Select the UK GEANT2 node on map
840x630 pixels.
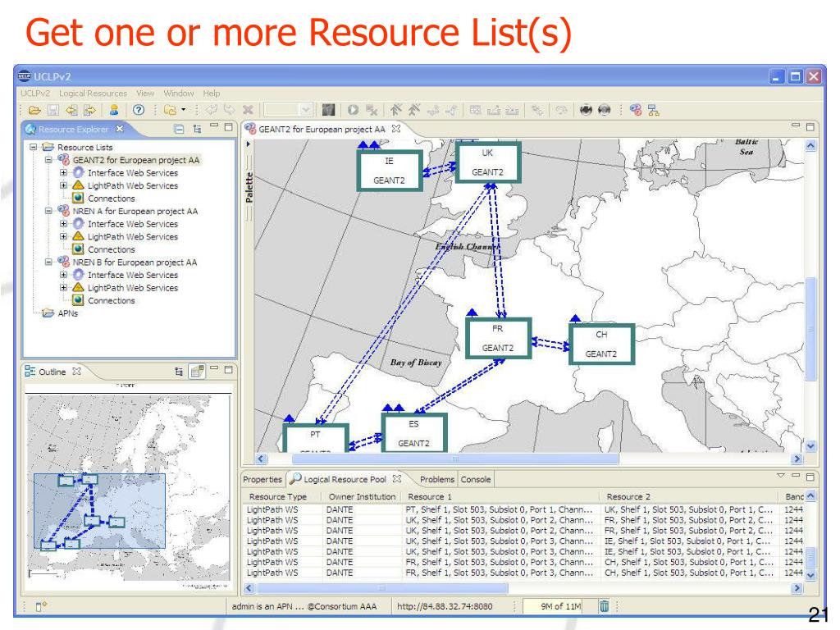(487, 162)
